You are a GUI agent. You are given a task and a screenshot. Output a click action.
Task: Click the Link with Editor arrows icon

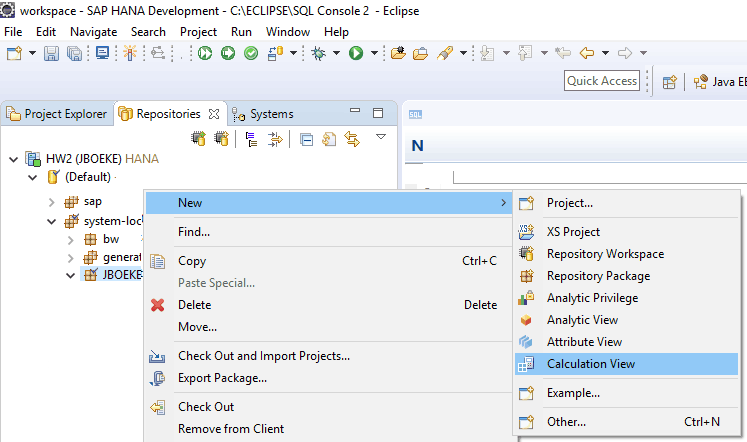(351, 139)
